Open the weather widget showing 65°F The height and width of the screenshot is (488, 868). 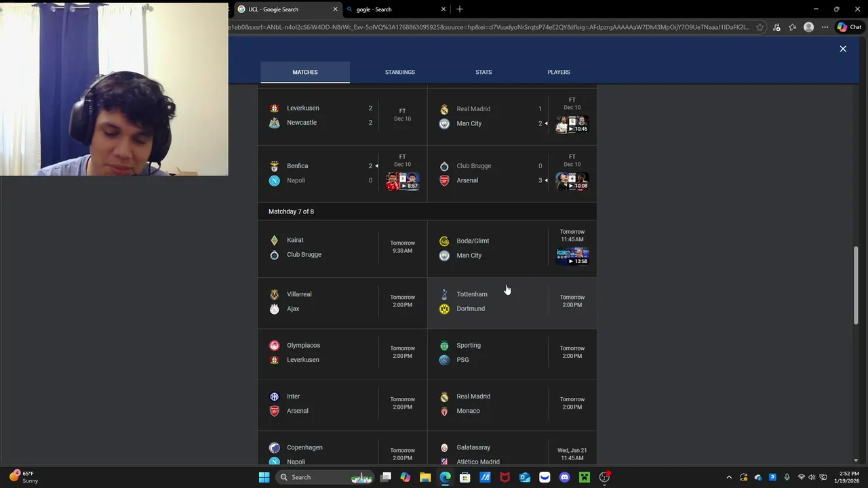(23, 477)
